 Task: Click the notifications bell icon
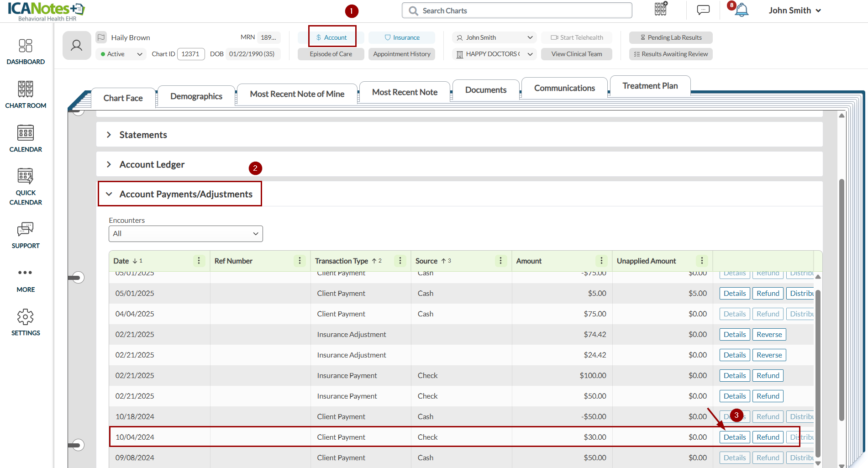click(x=742, y=10)
